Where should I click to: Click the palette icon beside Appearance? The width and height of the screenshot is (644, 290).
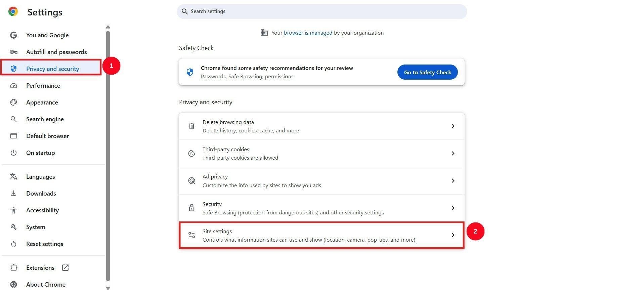click(x=13, y=102)
